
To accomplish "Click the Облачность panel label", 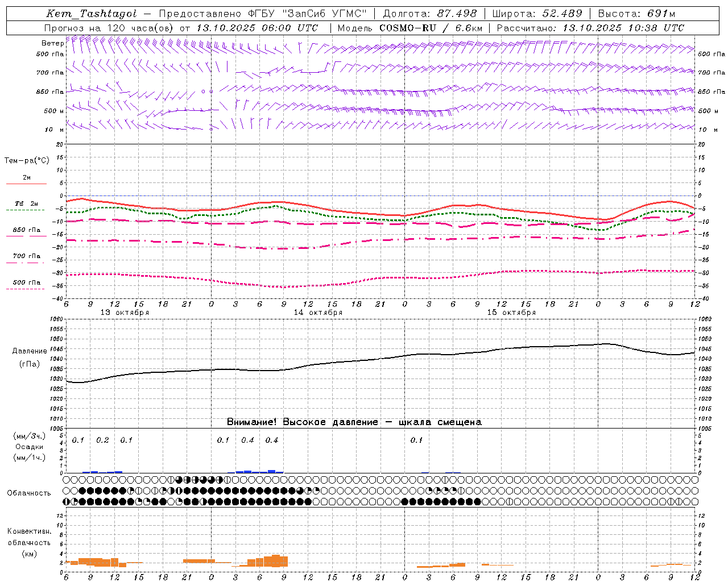I will [29, 493].
